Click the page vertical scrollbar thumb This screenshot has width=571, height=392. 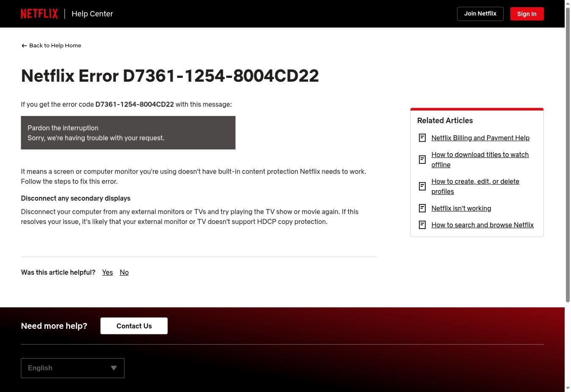pyautogui.click(x=568, y=155)
